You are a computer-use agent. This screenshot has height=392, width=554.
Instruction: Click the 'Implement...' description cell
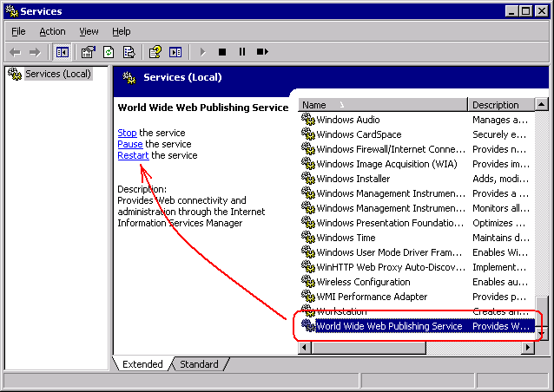(499, 267)
